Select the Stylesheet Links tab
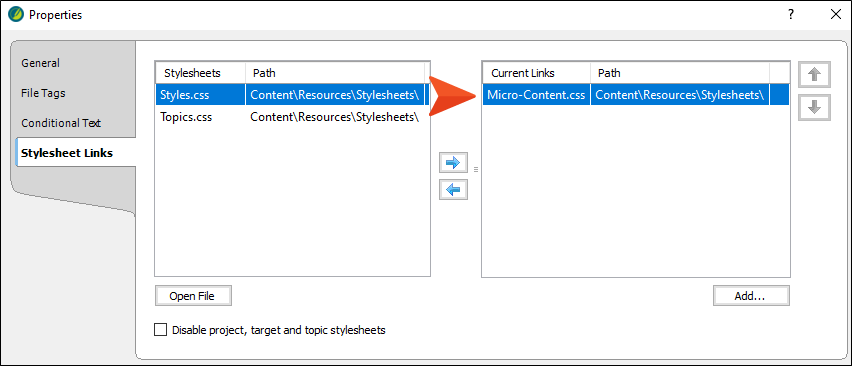 [67, 153]
